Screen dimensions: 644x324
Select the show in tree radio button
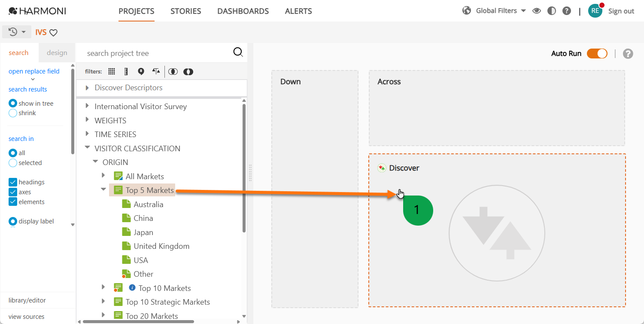pos(13,104)
